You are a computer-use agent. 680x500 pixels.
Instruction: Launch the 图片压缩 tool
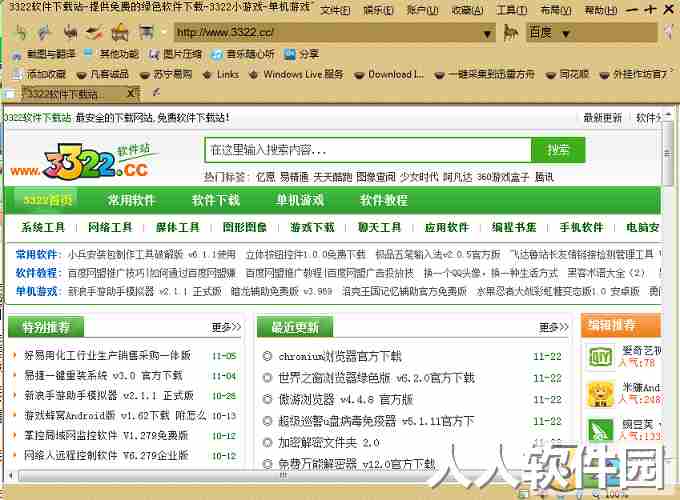coord(176,54)
